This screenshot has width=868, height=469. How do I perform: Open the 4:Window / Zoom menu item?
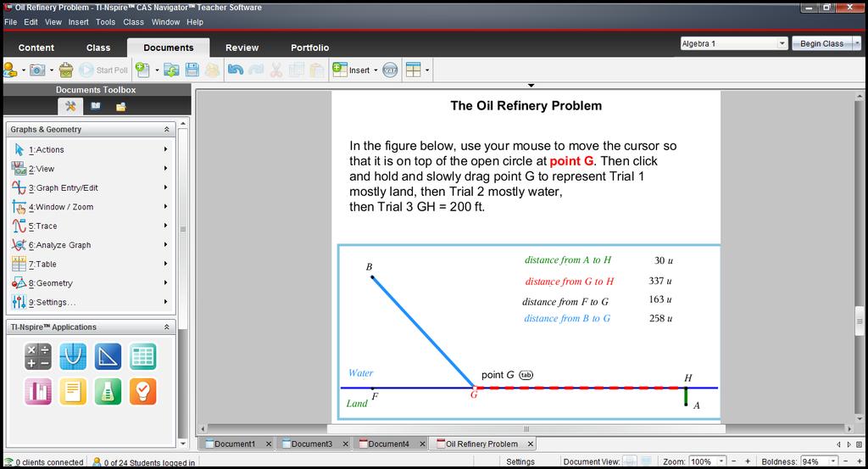click(90, 207)
